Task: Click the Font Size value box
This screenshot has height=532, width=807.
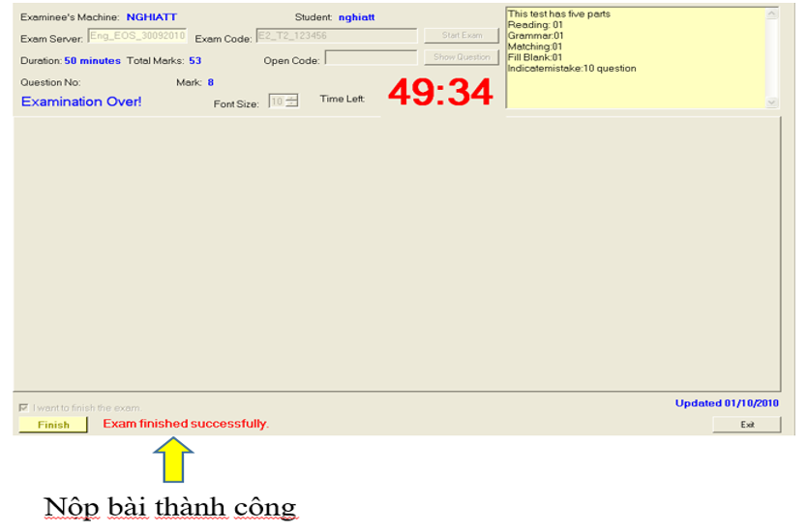Action: point(277,102)
